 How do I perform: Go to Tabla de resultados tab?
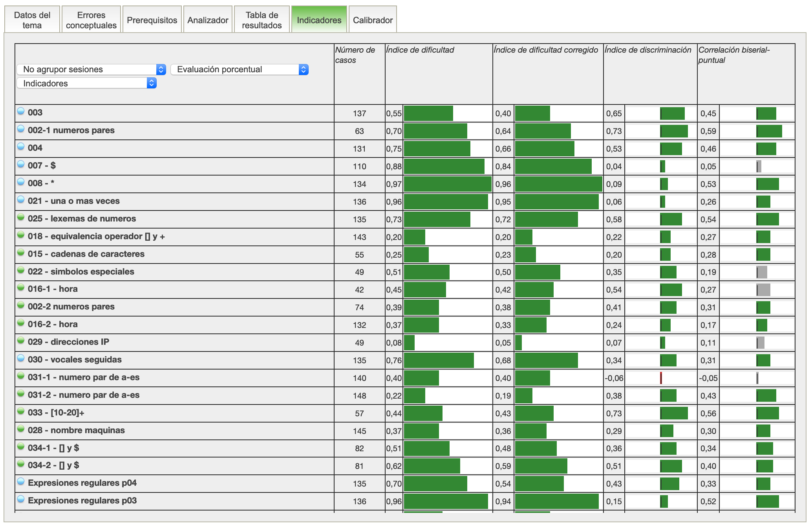[x=262, y=20]
